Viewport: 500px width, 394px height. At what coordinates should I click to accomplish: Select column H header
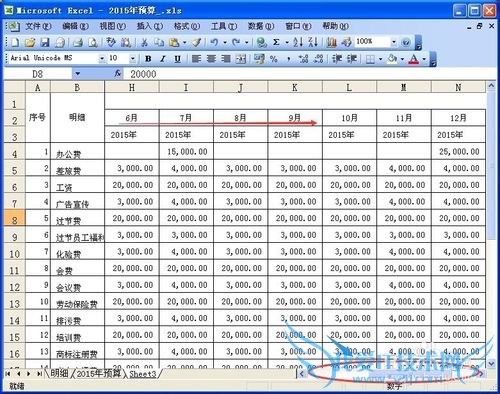132,87
